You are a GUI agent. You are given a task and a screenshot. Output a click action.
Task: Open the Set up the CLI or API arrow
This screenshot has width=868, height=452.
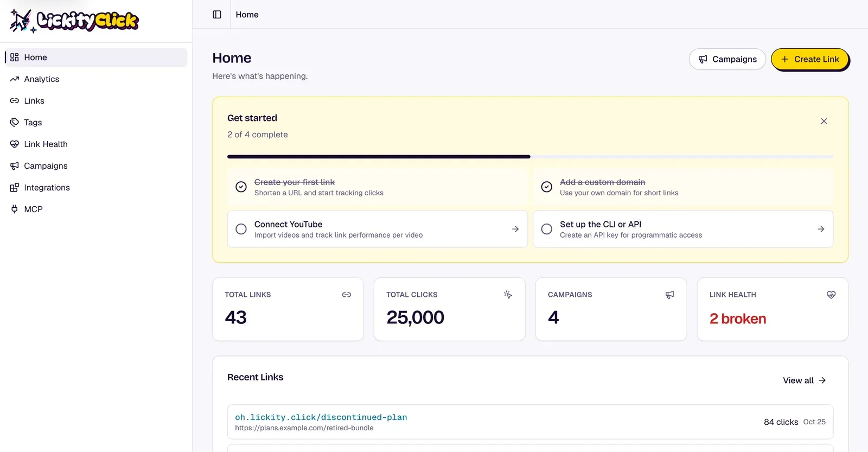(821, 229)
